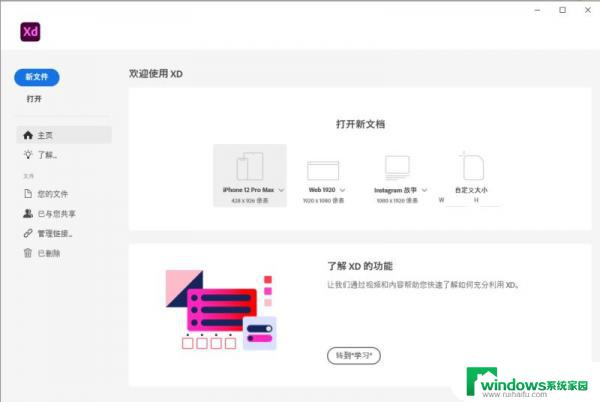Focus the custom width W field

[x=456, y=200]
